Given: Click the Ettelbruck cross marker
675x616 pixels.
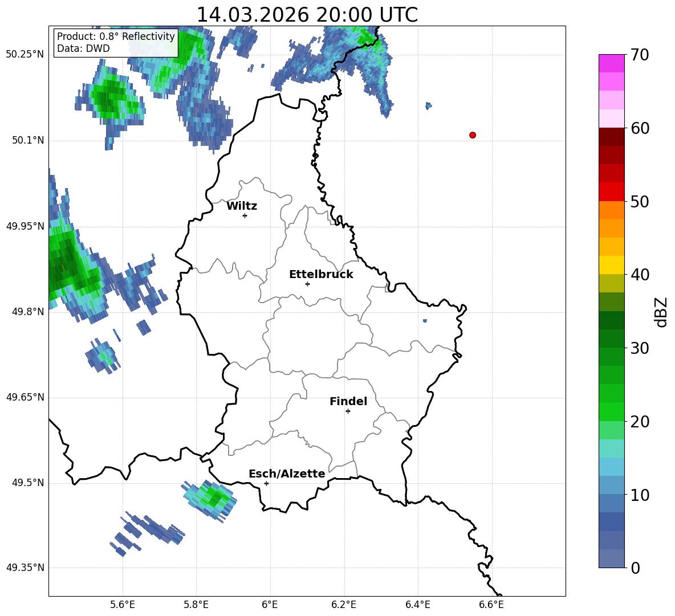Looking at the screenshot, I should coord(307,284).
